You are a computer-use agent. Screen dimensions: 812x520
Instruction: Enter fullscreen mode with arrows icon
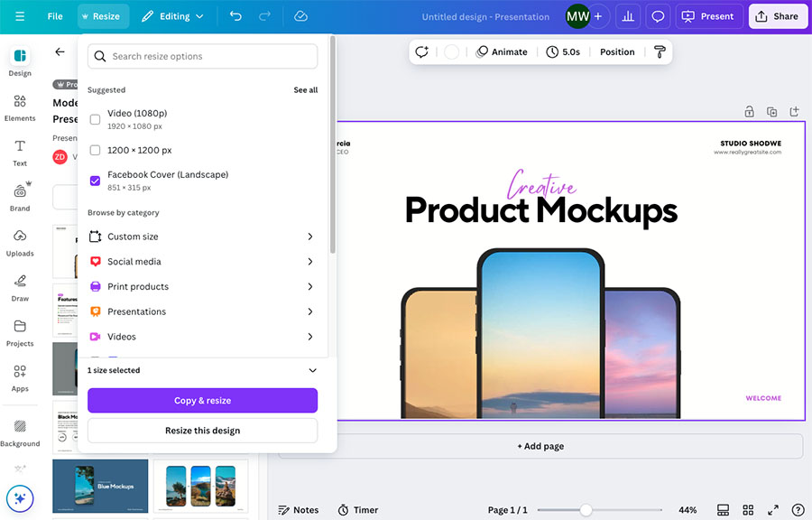773,510
